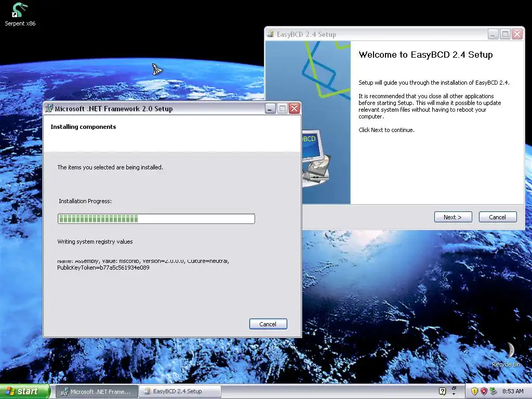Screen dimensions: 532x399
Task: Click the EasyBCD Setup title bar icon
Action: click(271, 34)
